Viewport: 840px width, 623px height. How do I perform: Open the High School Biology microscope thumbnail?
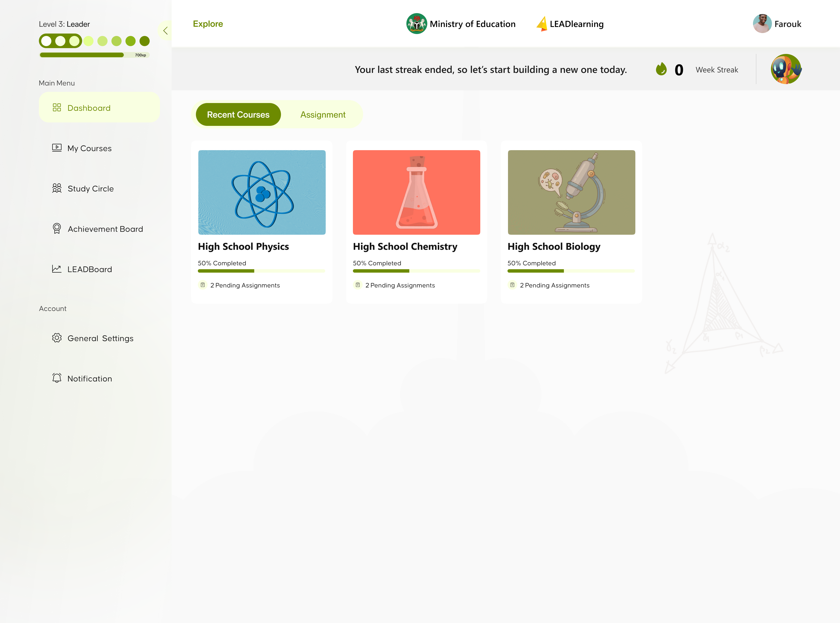coord(571,192)
